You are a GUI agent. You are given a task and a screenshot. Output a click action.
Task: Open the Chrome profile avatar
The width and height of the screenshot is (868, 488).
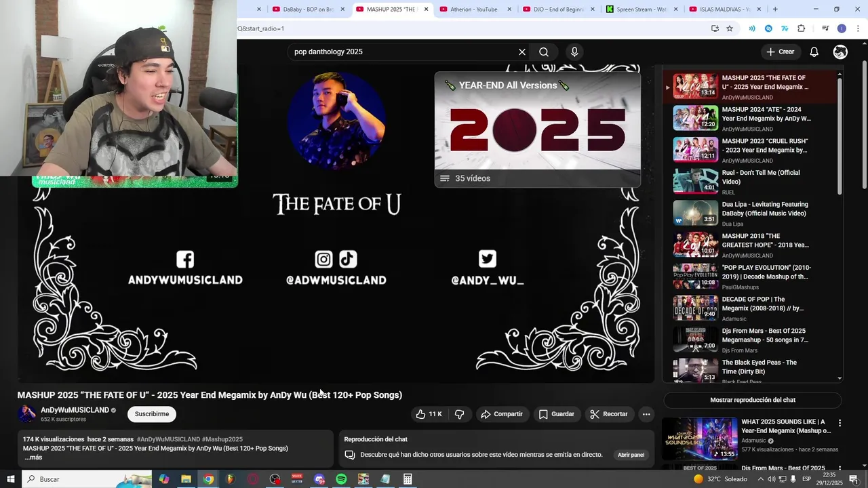click(842, 28)
